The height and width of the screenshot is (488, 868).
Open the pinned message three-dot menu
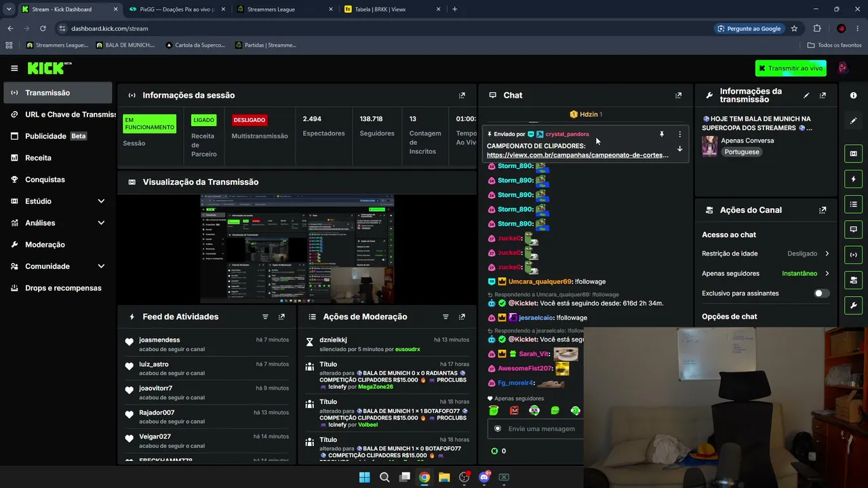(679, 134)
